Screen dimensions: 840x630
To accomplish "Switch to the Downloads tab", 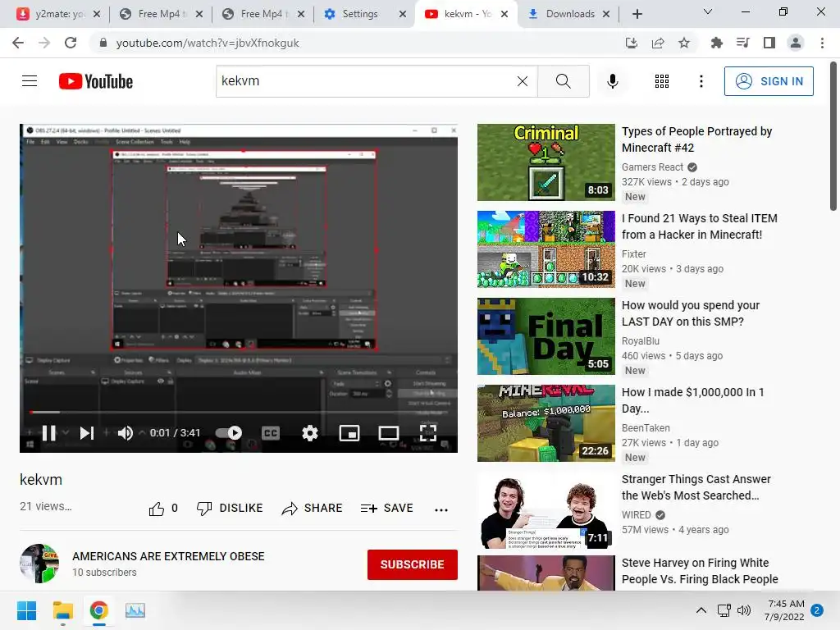I will (569, 14).
